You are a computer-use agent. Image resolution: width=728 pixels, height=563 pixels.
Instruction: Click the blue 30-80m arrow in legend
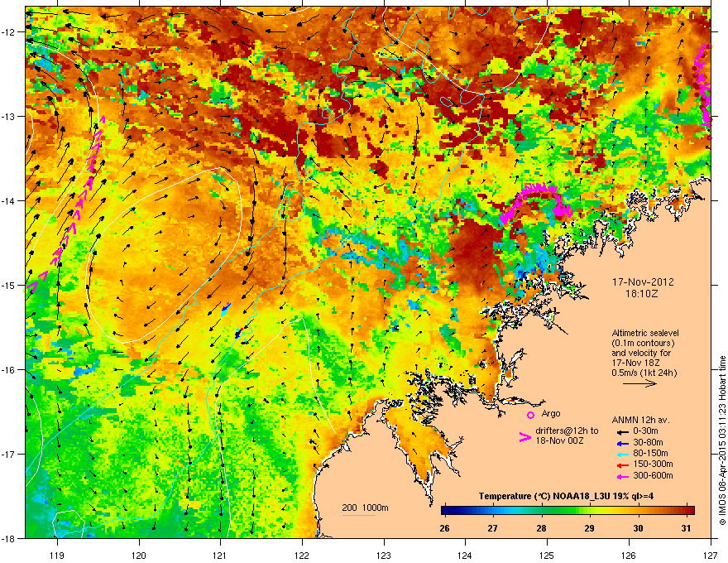[x=623, y=443]
